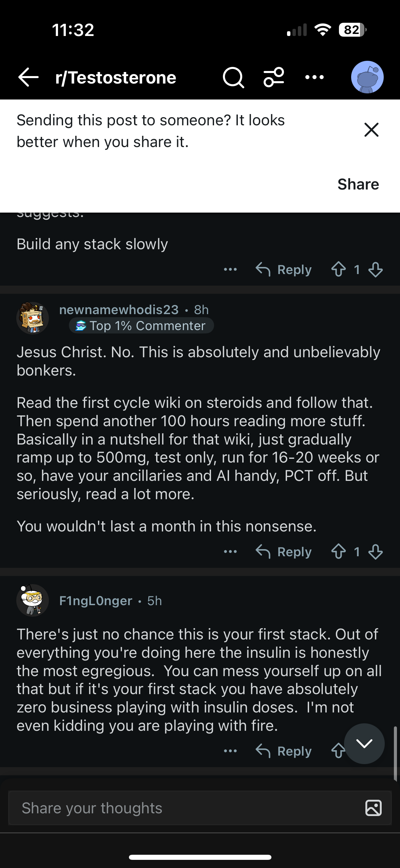Jump to next comment with chevron button
The height and width of the screenshot is (868, 400).
click(x=364, y=744)
